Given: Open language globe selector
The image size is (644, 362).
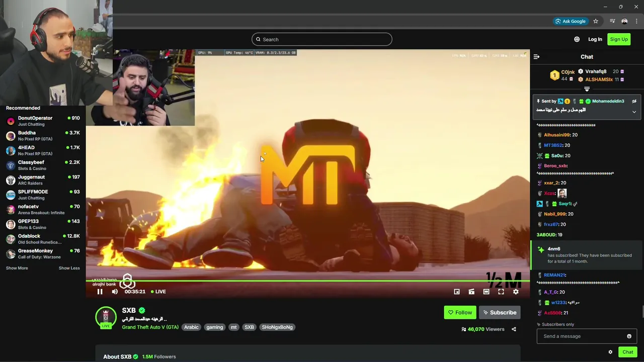Looking at the screenshot, I should (577, 39).
